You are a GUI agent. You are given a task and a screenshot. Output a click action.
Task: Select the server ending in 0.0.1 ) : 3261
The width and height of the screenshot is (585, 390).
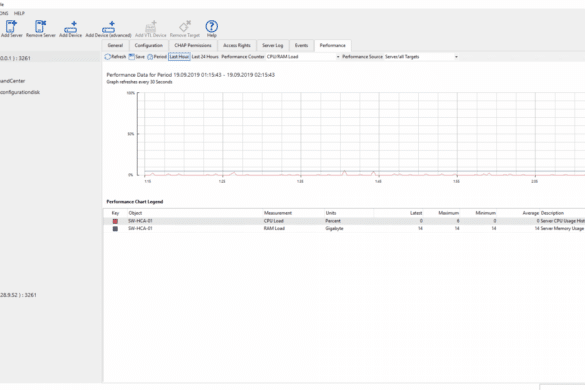click(x=15, y=58)
